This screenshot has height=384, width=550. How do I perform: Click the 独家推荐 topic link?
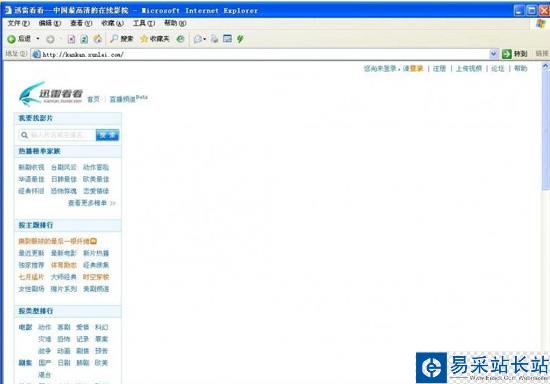coord(31,265)
